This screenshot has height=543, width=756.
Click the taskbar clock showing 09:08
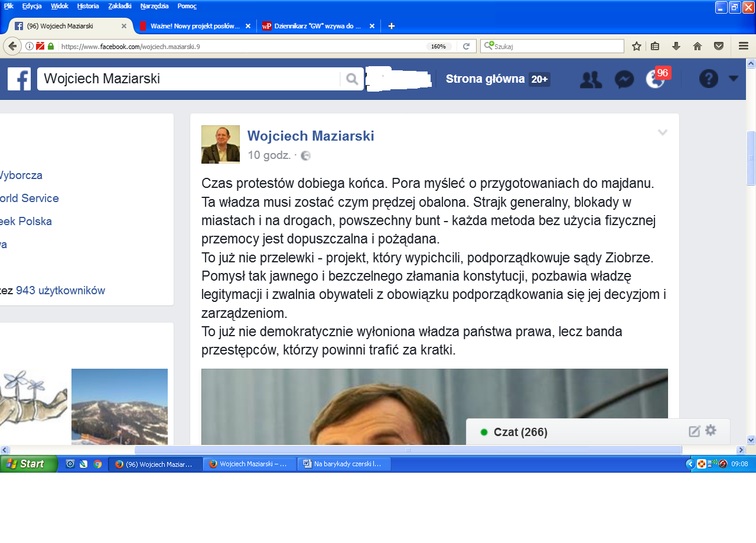tap(739, 464)
